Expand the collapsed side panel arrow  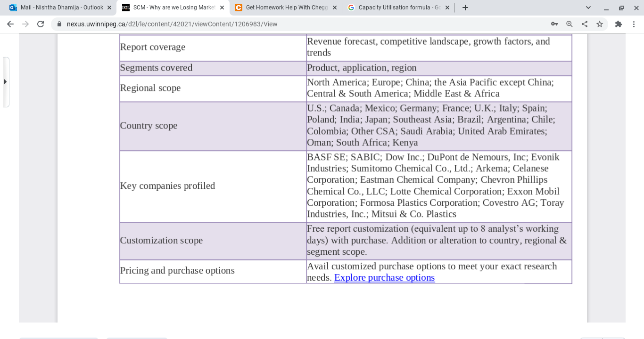[x=6, y=82]
